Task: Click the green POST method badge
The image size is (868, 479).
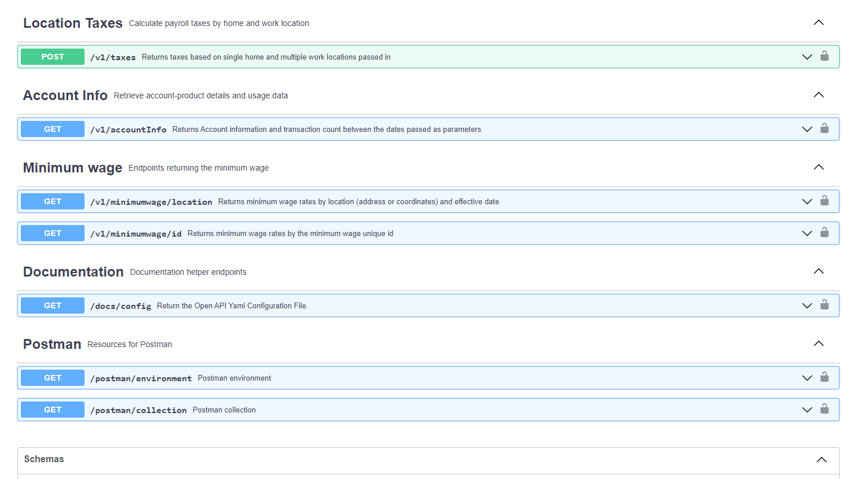Action: [x=52, y=57]
